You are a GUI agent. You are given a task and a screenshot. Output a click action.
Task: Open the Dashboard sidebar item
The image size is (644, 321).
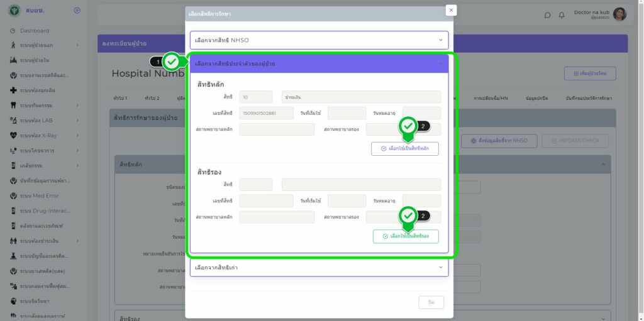[x=34, y=30]
